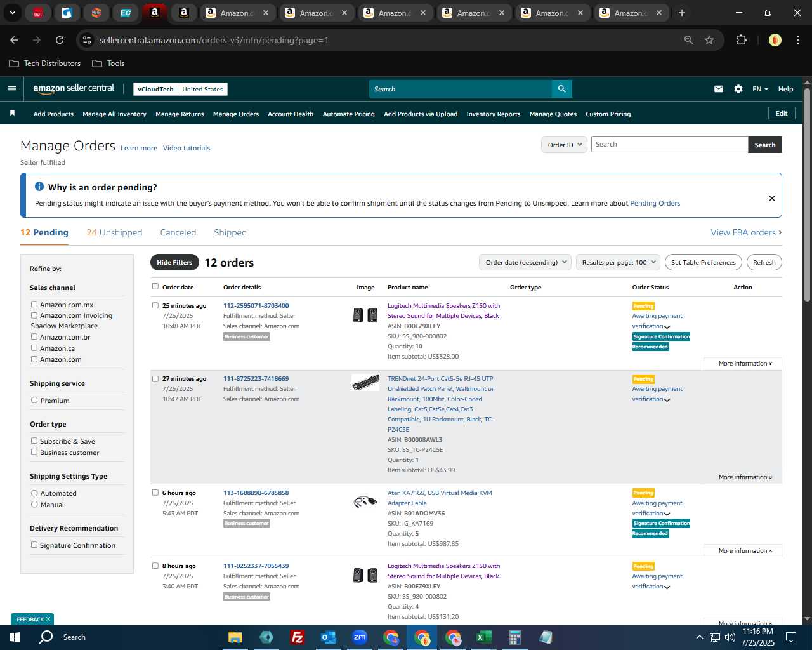Image resolution: width=812 pixels, height=650 pixels.
Task: Close the Feedback tab
Action: (48, 619)
